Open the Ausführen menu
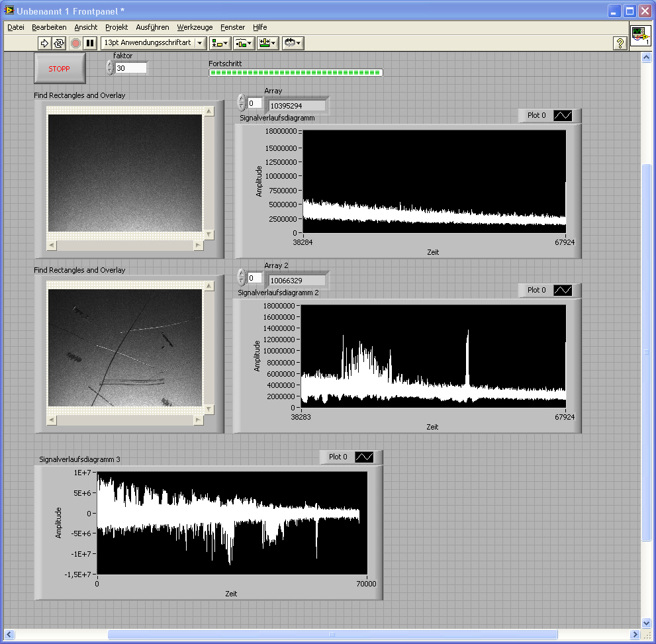Viewport: 656px width, 644px height. (x=152, y=27)
